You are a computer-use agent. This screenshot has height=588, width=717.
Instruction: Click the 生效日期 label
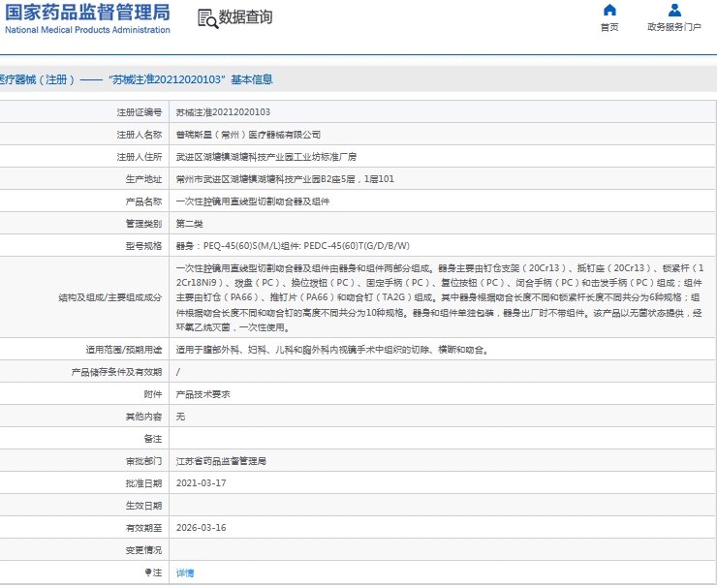(x=144, y=506)
